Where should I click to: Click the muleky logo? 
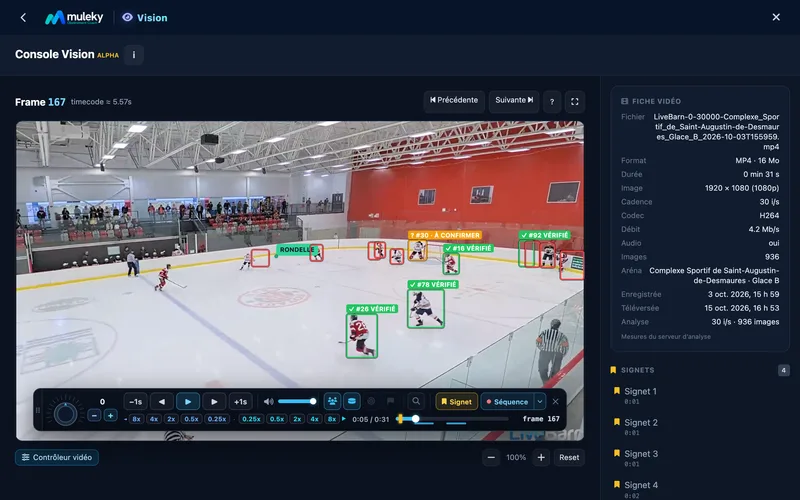(74, 17)
